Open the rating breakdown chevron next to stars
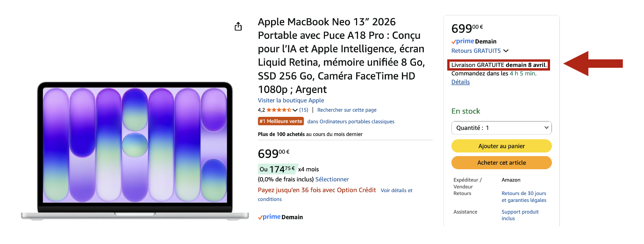 (295, 110)
